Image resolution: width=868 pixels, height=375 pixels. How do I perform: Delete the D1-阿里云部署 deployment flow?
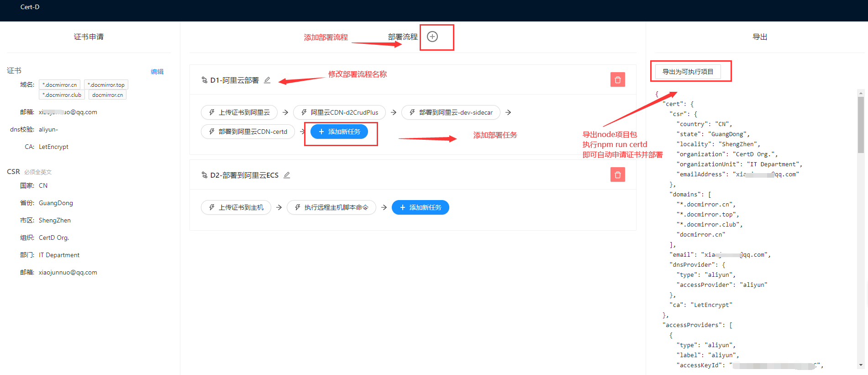(617, 80)
